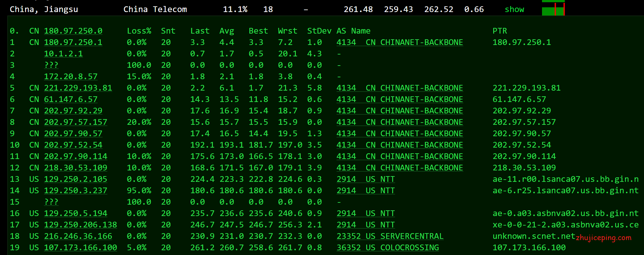Open AS 4134 CHINANET-BACKBONE link on hop 12

click(400, 168)
